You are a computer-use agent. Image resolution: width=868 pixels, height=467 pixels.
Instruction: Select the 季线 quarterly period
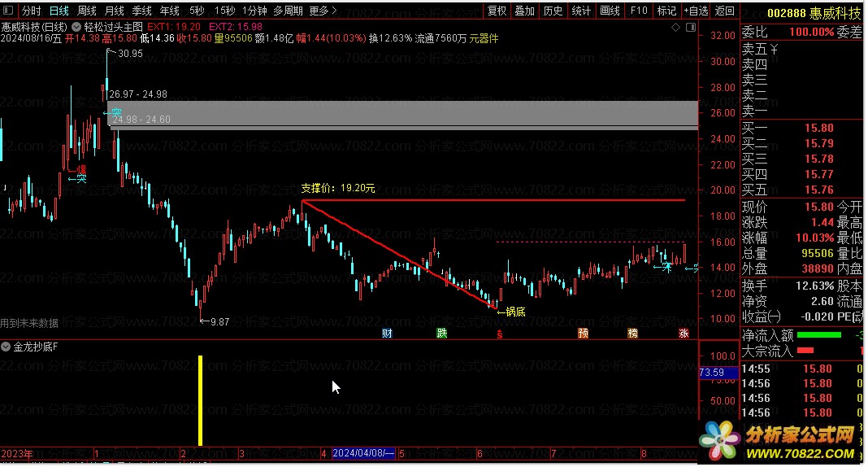pyautogui.click(x=141, y=11)
